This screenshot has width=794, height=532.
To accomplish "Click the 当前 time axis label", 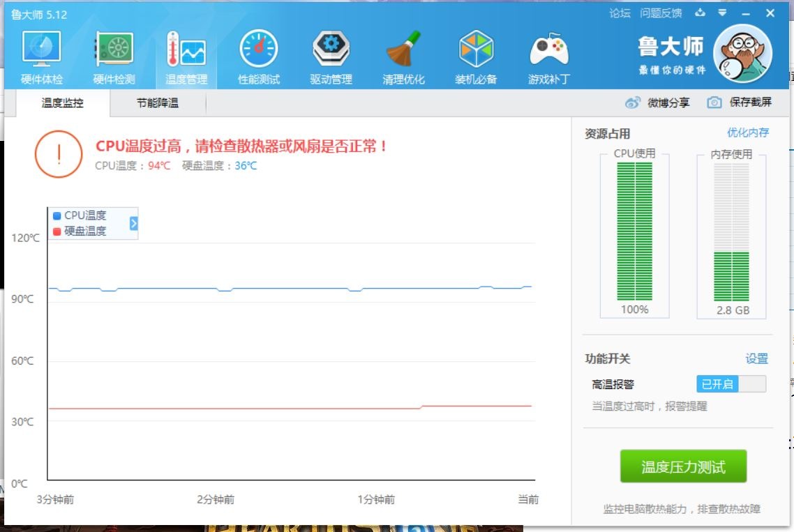I will pos(528,500).
